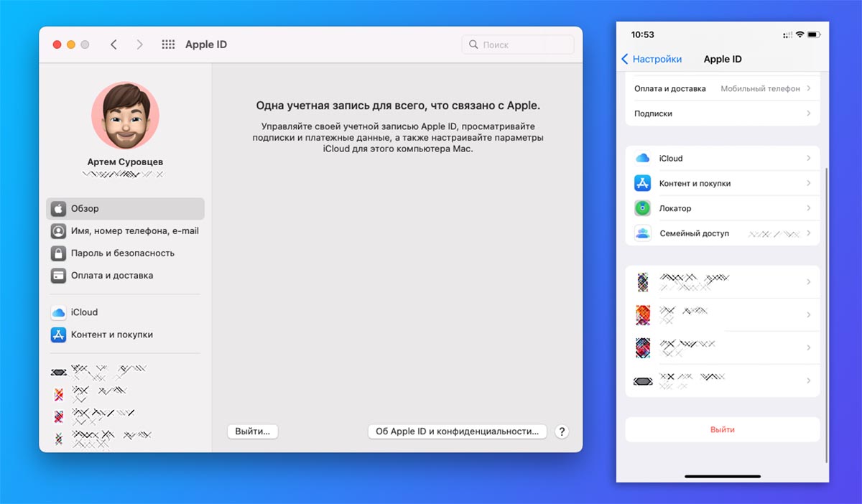862x504 pixels.
Task: Click the Apple logo icon next to Обзор
Action: (58, 209)
